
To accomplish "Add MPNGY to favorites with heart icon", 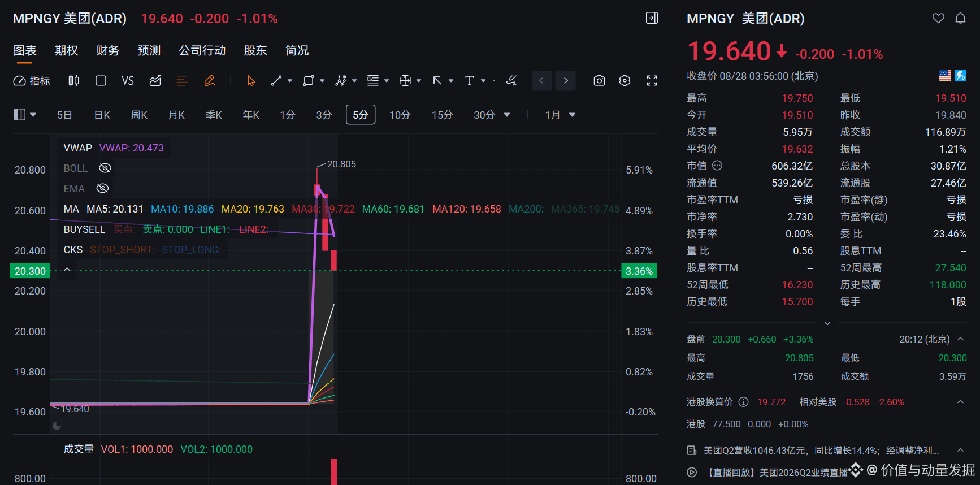I will tap(938, 18).
